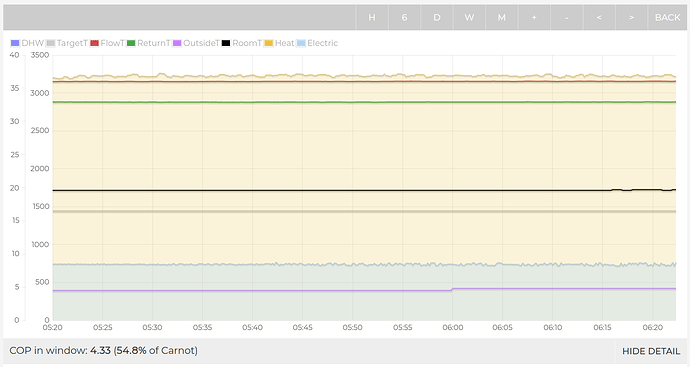
Task: Toggle the RoomT black legend swatch
Action: click(x=226, y=43)
